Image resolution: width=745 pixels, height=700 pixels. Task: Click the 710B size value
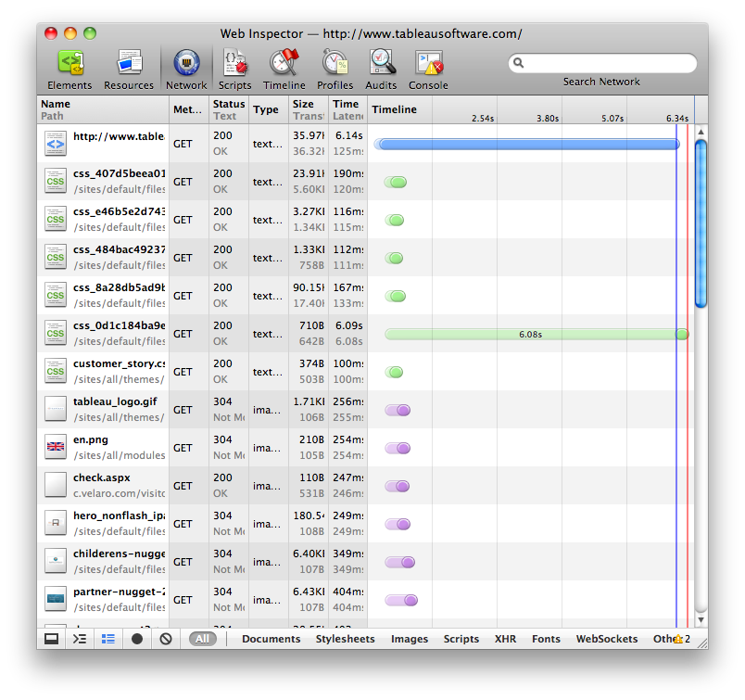click(x=311, y=325)
